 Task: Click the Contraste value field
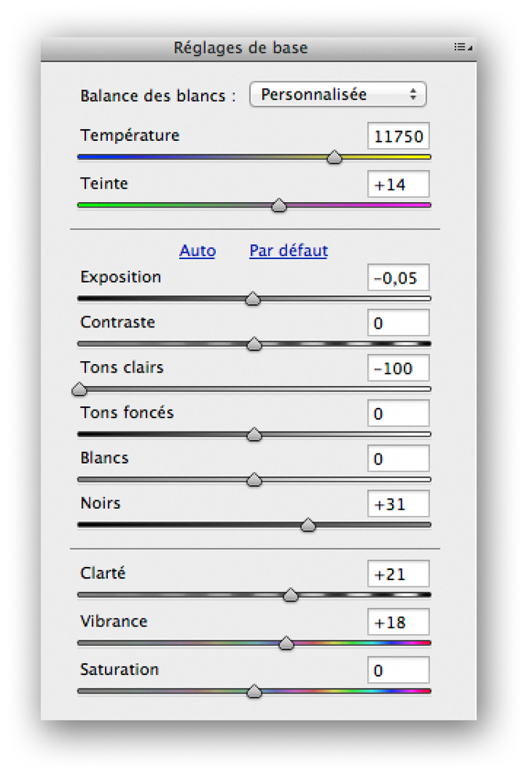[398, 323]
